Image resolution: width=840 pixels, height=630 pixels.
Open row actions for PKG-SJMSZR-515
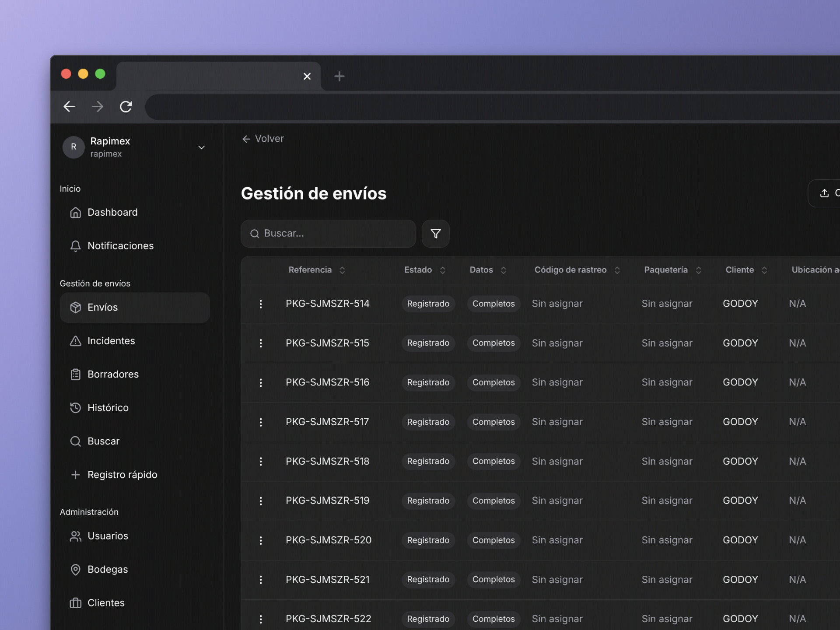point(261,343)
